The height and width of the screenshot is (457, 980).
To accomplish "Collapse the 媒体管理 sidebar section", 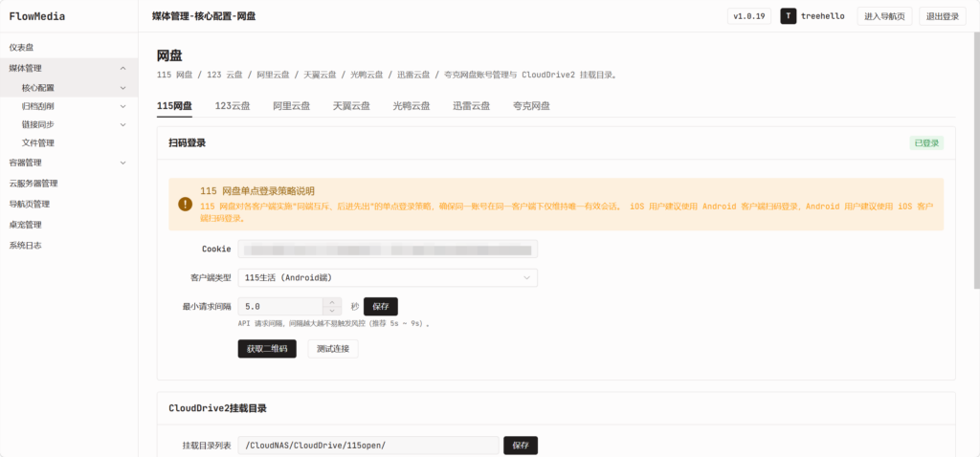I will 123,68.
